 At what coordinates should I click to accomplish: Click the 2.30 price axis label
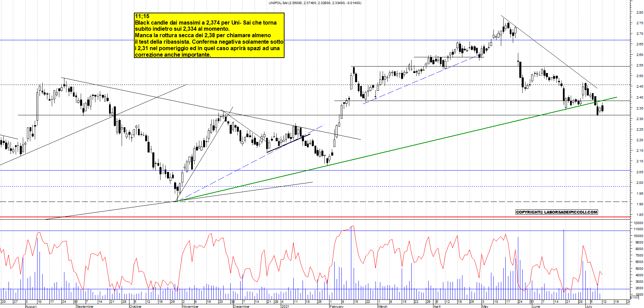pos(639,119)
